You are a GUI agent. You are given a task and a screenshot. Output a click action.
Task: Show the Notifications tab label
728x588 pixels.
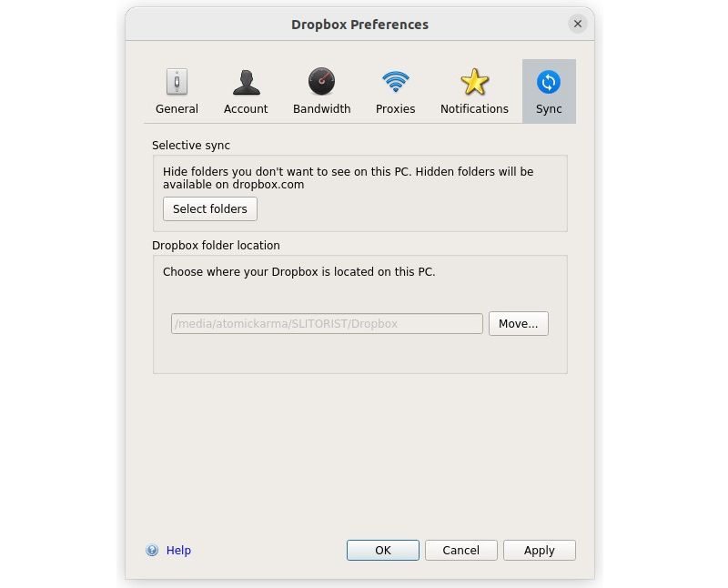coord(474,109)
